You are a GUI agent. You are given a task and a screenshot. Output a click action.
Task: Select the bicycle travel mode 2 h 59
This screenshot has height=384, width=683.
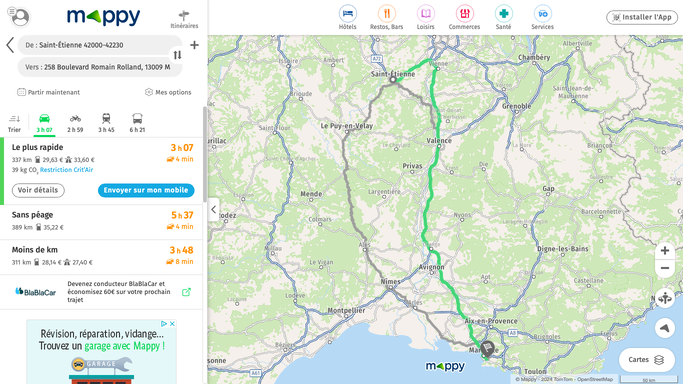click(75, 123)
